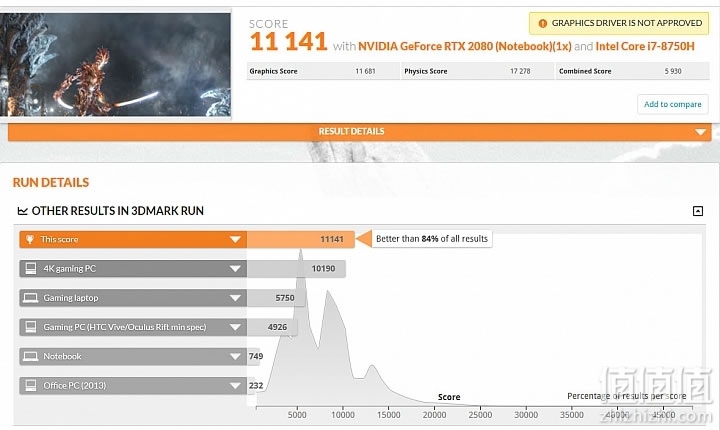Expand the Result Details orange bar arrow

700,132
